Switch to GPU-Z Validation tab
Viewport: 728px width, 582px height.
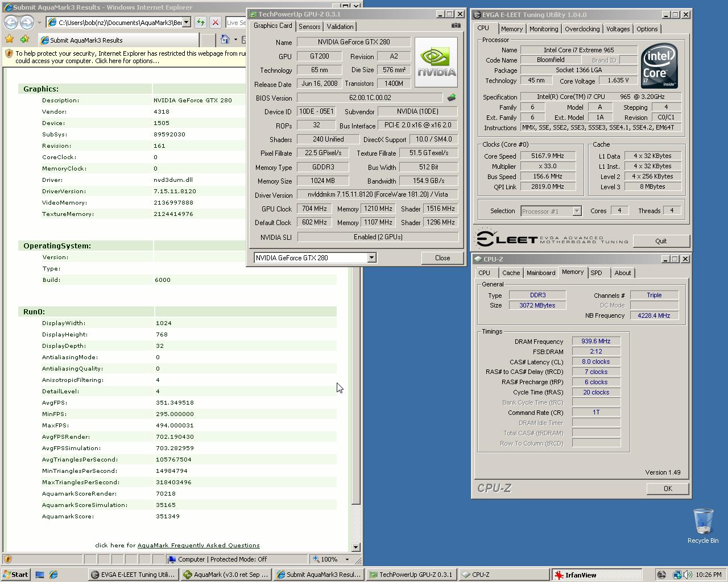(x=340, y=27)
